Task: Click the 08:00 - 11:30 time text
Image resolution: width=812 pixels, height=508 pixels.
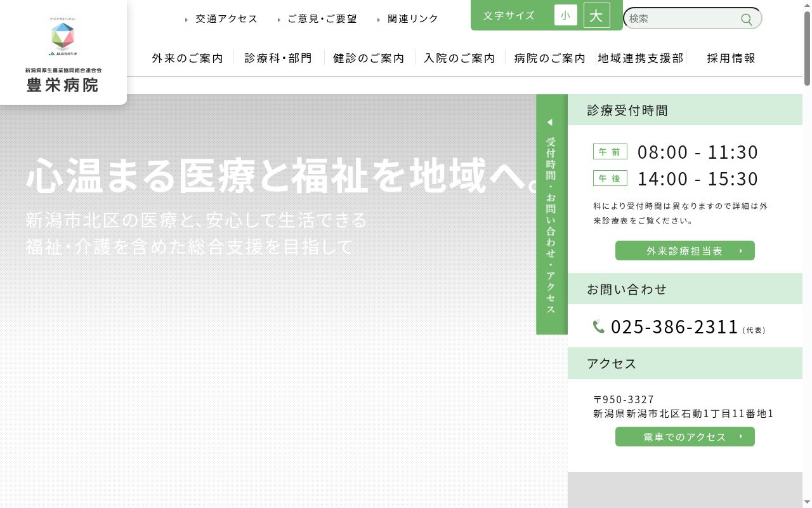Action: (x=698, y=152)
